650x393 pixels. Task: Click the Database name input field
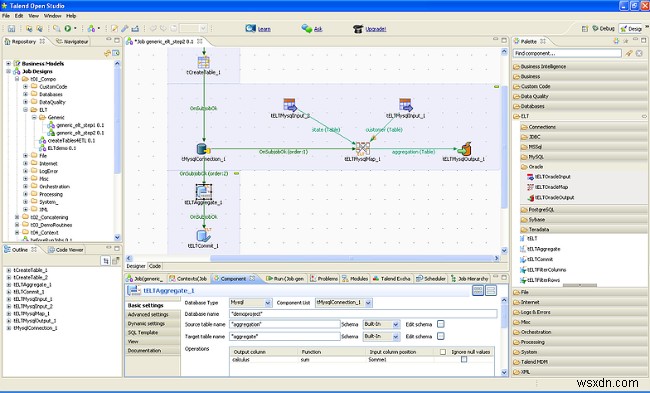[363, 314]
